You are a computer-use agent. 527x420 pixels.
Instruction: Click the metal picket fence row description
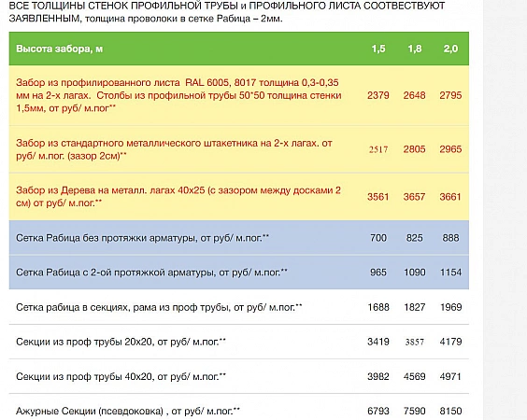click(x=174, y=149)
